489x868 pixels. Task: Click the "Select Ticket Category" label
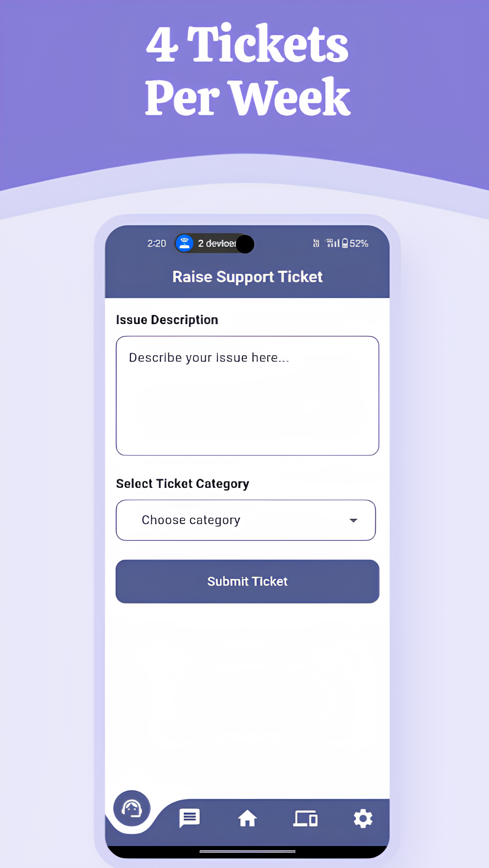coord(183,483)
